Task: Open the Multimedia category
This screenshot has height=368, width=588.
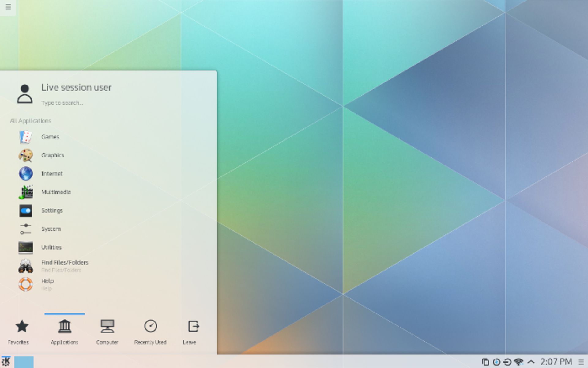Action: tap(56, 192)
